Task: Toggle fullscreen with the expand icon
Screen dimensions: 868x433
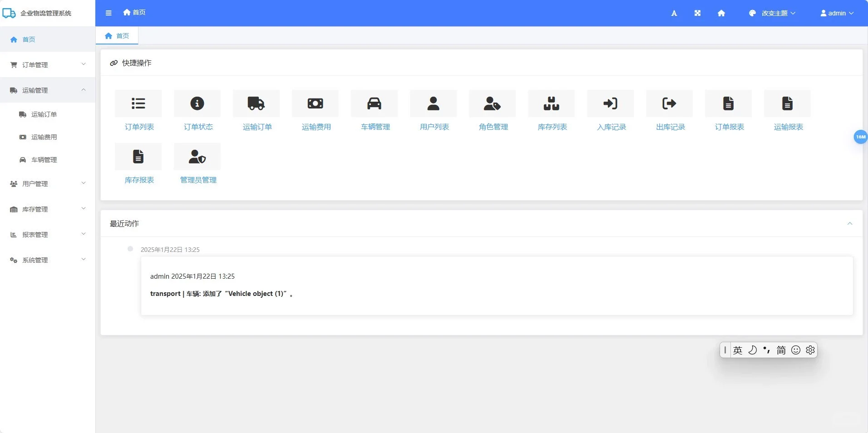Action: tap(698, 13)
